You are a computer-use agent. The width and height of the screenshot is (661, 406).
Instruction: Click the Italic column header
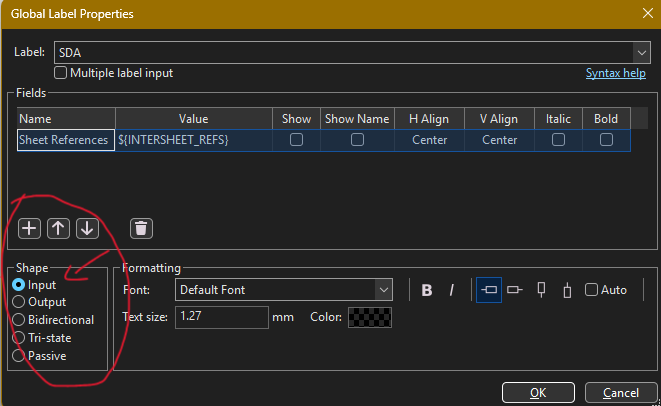point(558,119)
